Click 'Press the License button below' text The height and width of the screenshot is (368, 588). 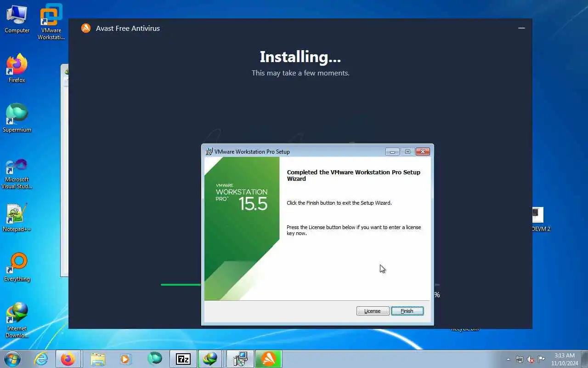coord(354,230)
